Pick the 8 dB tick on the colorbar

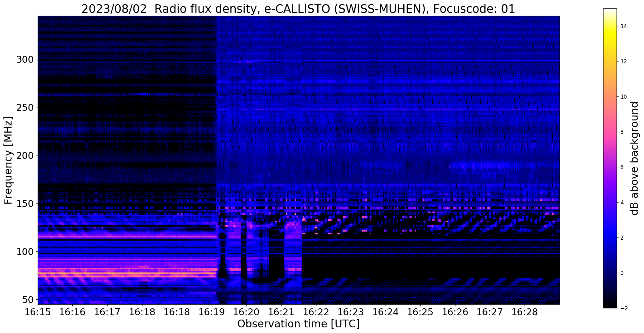tap(622, 132)
